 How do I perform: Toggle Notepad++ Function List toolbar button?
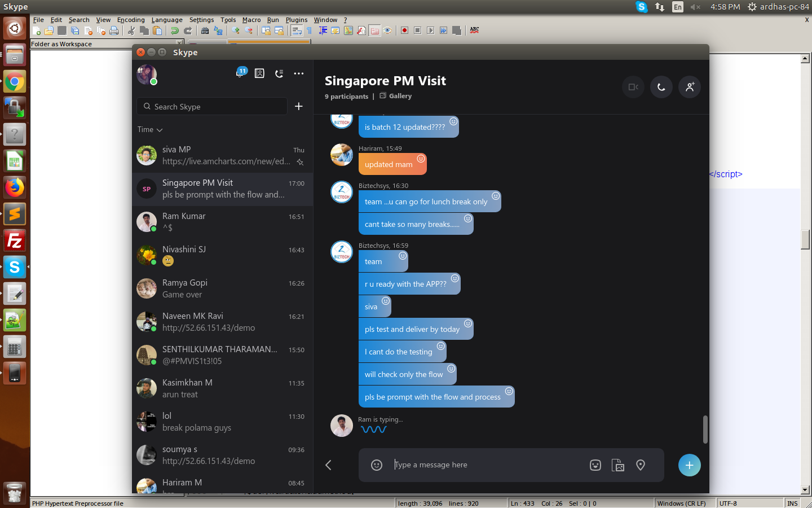tap(361, 30)
